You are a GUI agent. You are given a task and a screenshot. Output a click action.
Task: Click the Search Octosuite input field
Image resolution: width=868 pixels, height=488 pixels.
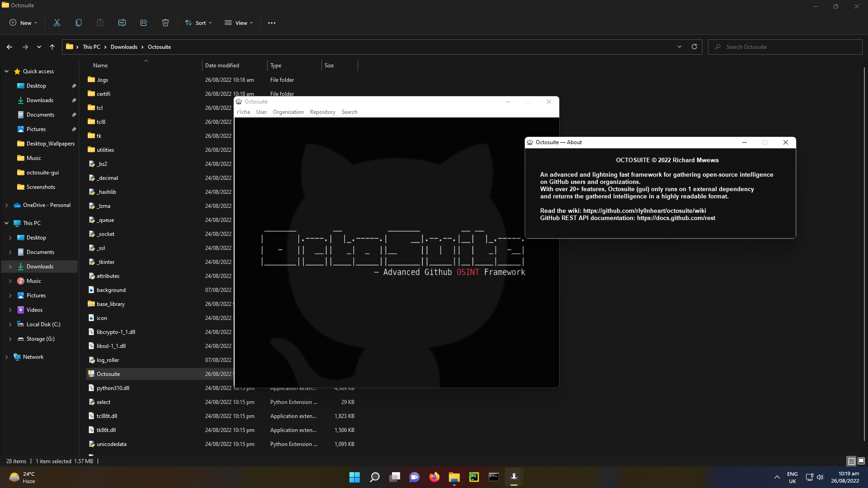click(x=785, y=47)
